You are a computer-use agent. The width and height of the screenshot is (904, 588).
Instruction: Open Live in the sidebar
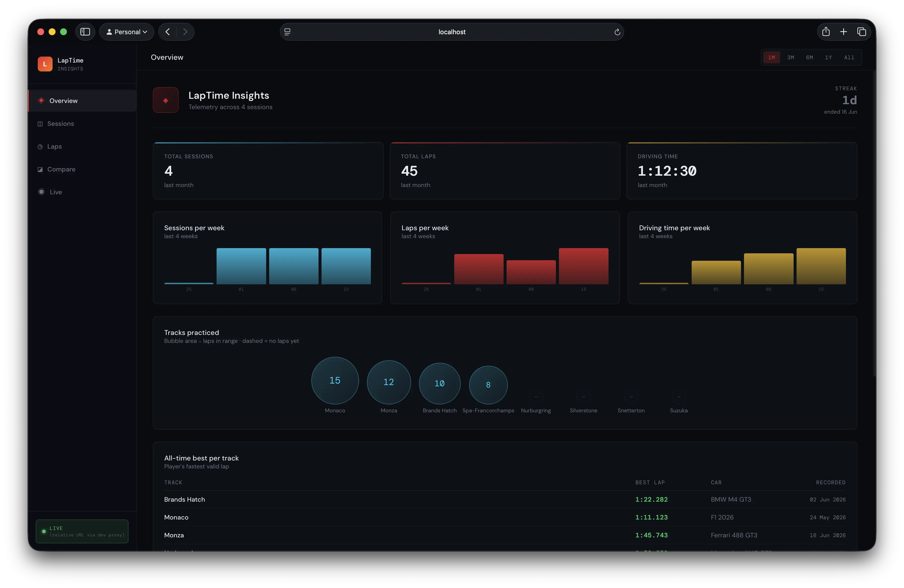click(82, 192)
